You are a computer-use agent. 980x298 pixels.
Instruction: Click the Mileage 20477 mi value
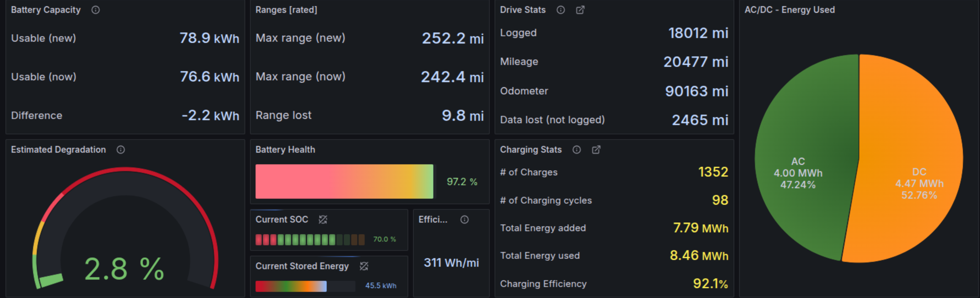(x=696, y=62)
